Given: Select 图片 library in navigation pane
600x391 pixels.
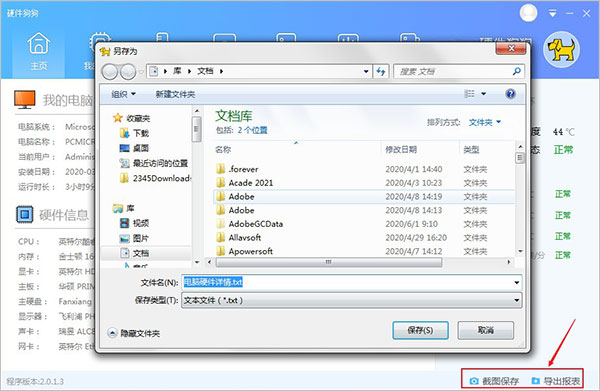Looking at the screenshot, I should pos(134,238).
